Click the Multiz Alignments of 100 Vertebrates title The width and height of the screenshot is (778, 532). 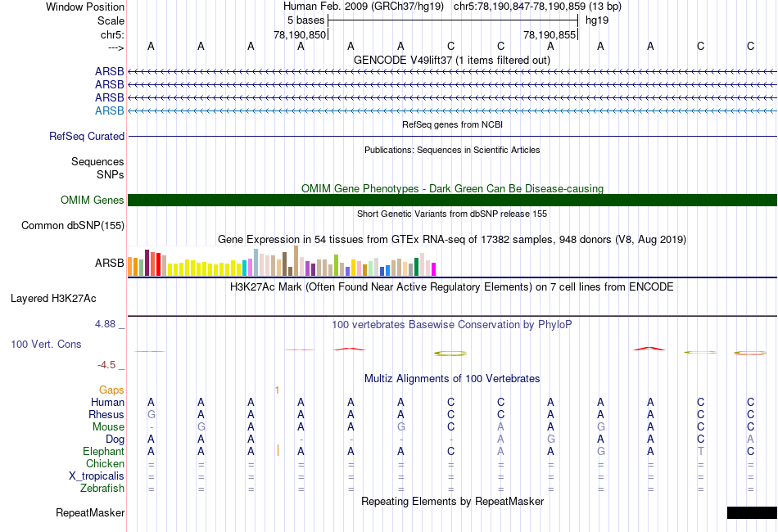(452, 379)
